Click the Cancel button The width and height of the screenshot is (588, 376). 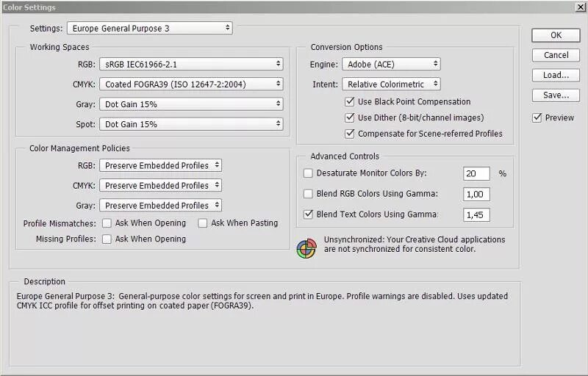(x=556, y=55)
